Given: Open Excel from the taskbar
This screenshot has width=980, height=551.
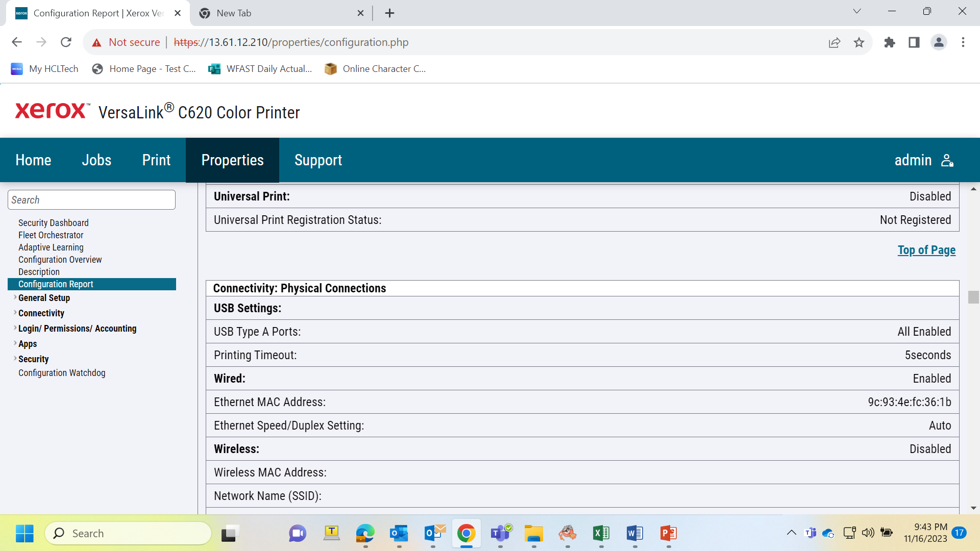Looking at the screenshot, I should [601, 533].
